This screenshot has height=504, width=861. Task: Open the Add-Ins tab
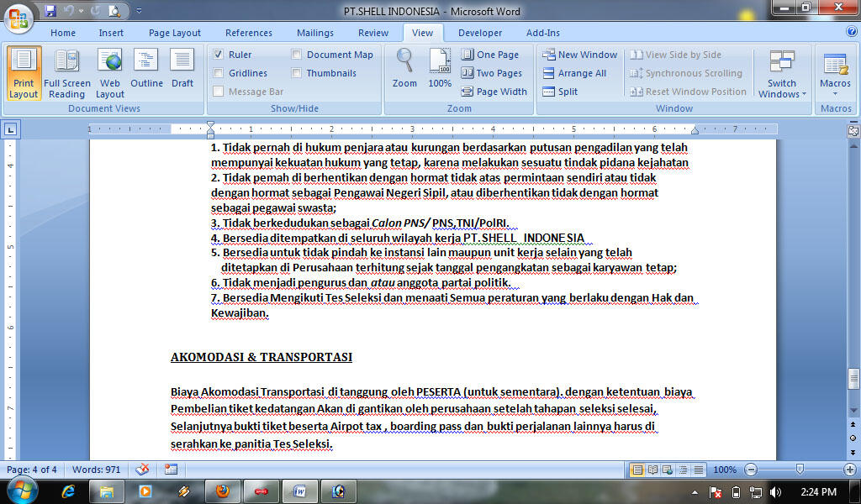[x=543, y=33]
